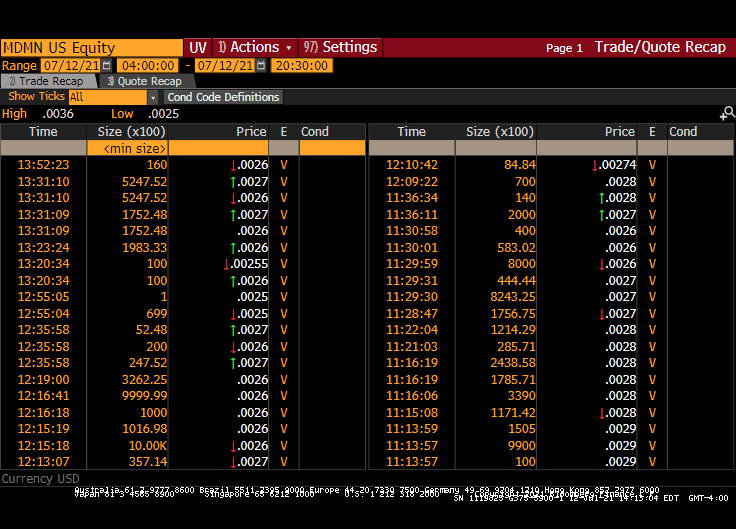The width and height of the screenshot is (736, 529).
Task: Click size 10.00K at 12:15:18
Action: point(148,445)
